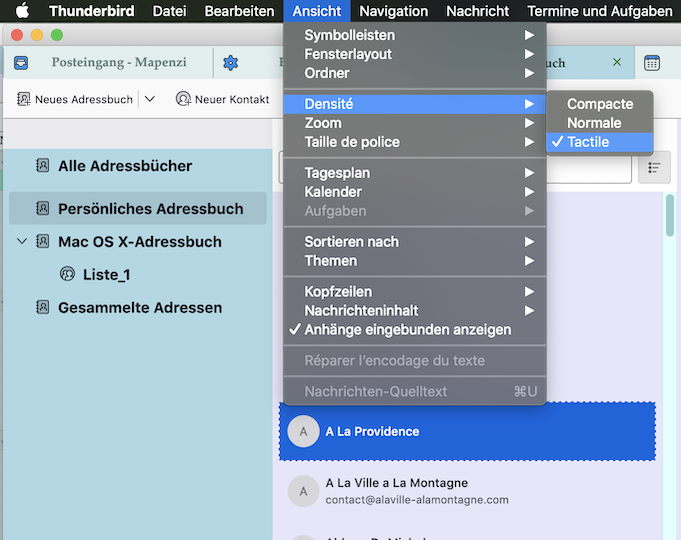Open the Datei menu
Image resolution: width=681 pixels, height=540 pixels.
pos(169,11)
